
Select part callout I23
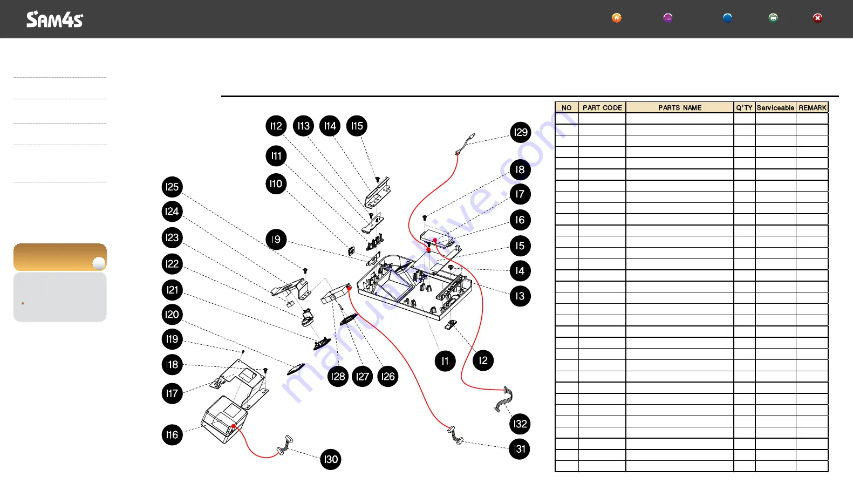click(172, 237)
